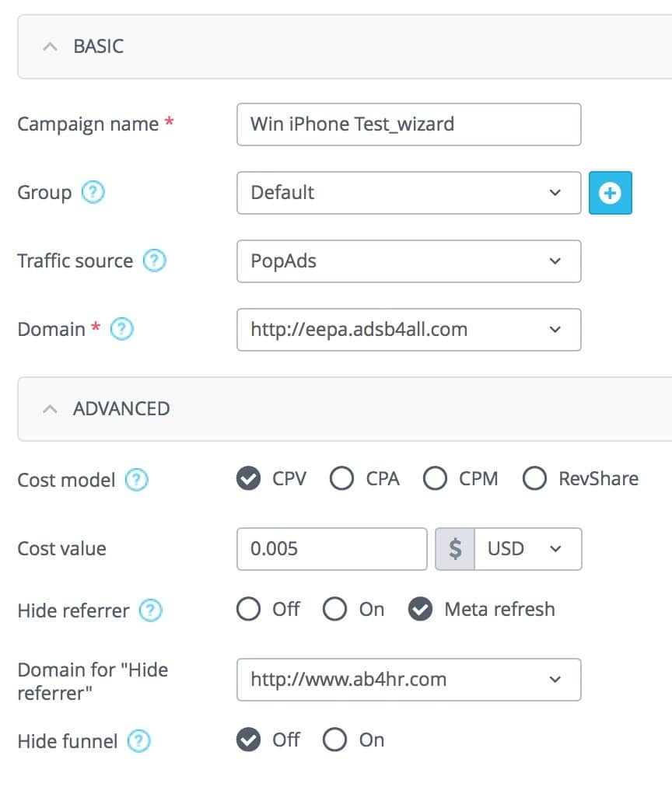Select RevShare as the cost model
The width and height of the screenshot is (672, 787).
pos(535,478)
